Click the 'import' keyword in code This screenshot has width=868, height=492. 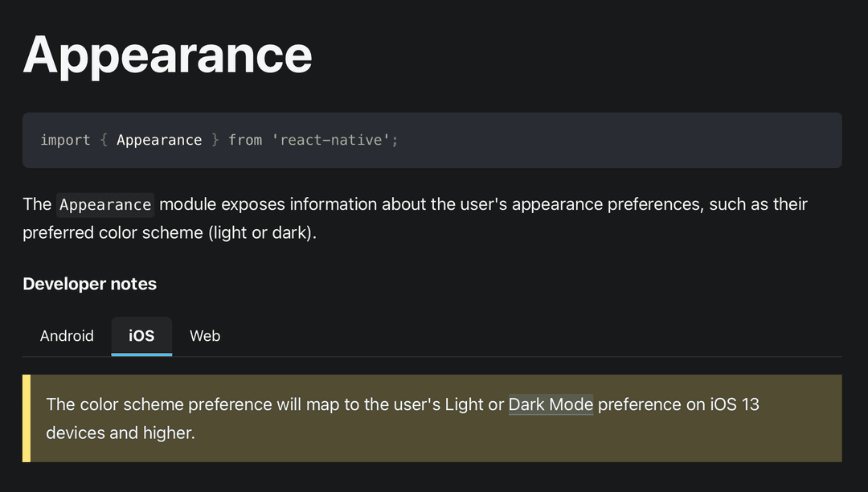tap(65, 141)
